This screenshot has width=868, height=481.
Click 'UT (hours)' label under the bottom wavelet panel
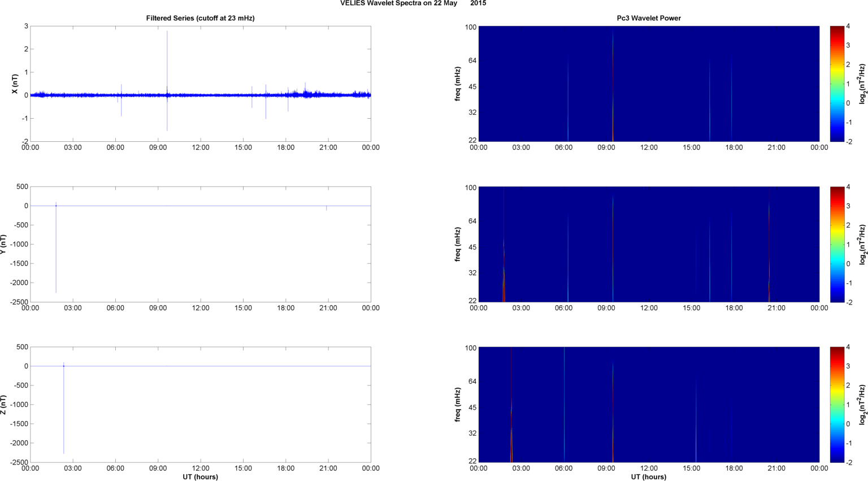(648, 476)
